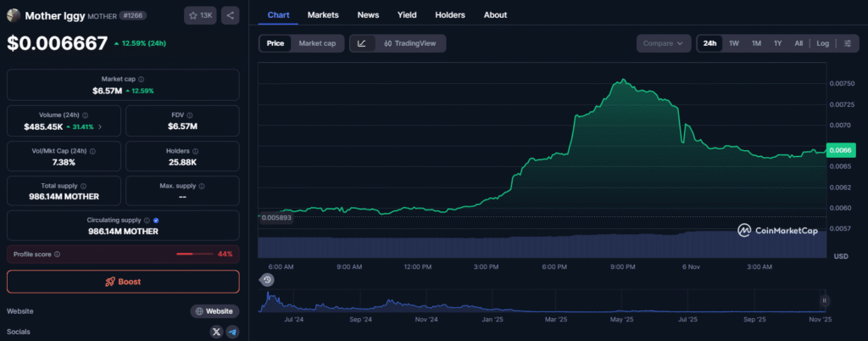The height and width of the screenshot is (341, 868).
Task: Click the market cap value $6.57M
Action: [x=107, y=91]
